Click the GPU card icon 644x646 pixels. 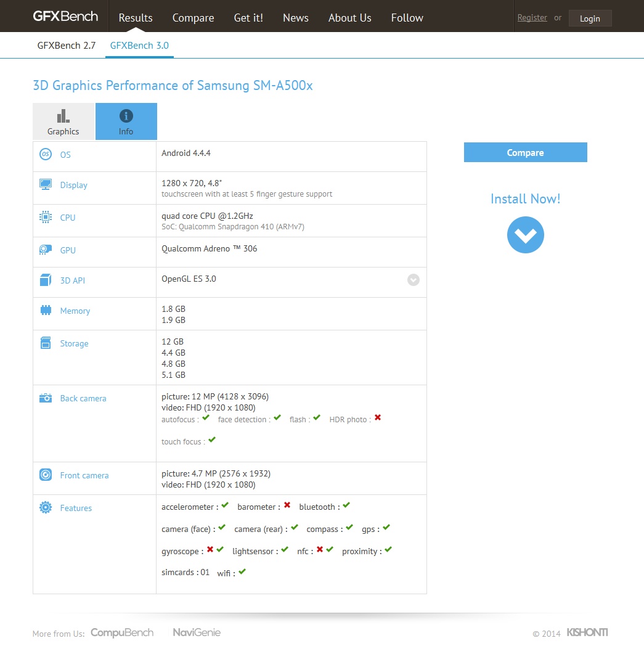(45, 250)
